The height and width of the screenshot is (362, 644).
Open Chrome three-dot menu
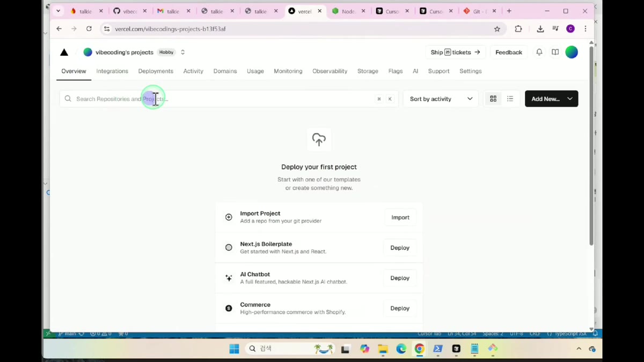(x=586, y=29)
